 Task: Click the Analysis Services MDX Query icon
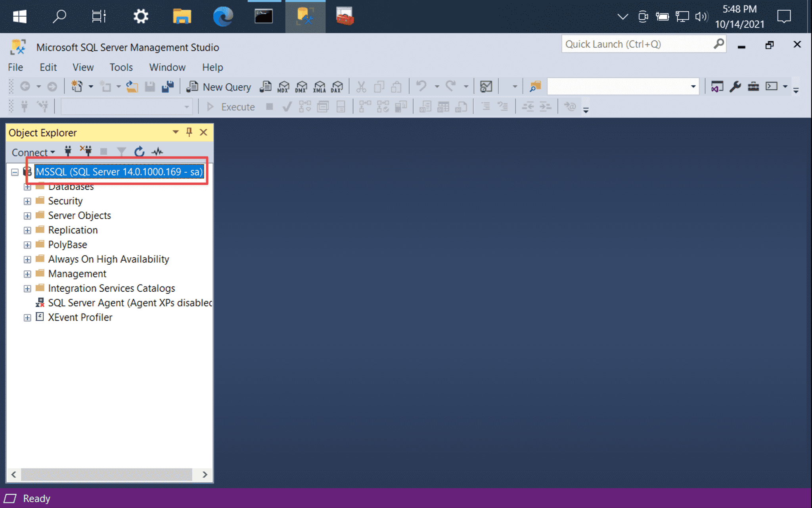[283, 87]
